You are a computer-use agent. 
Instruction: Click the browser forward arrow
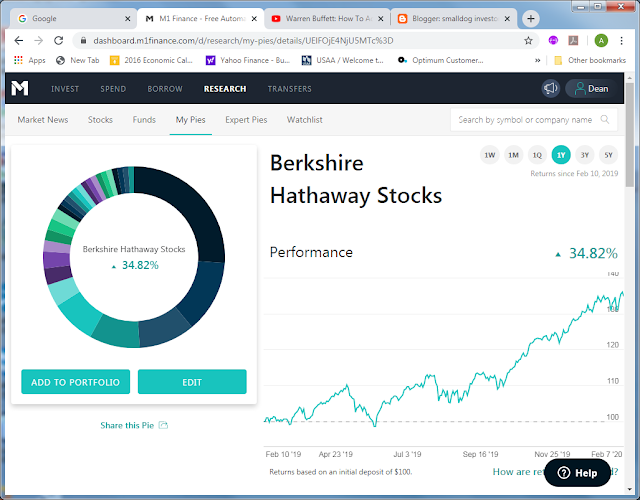(38, 40)
